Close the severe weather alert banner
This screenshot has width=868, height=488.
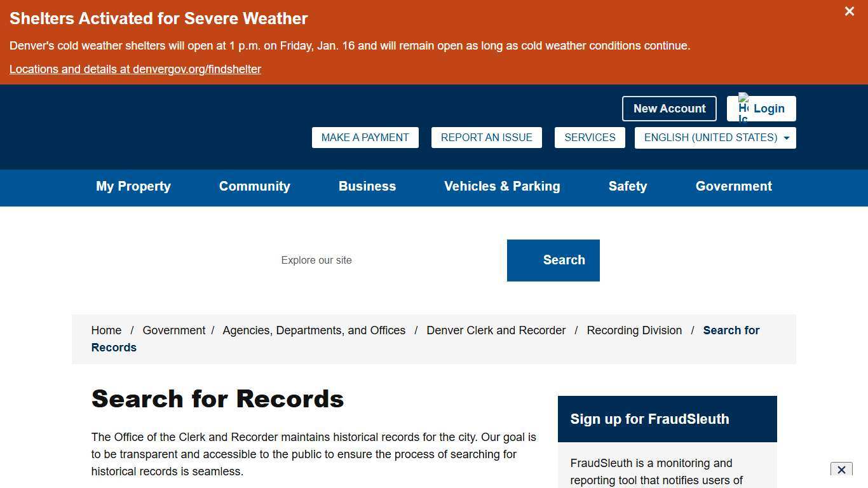point(849,11)
